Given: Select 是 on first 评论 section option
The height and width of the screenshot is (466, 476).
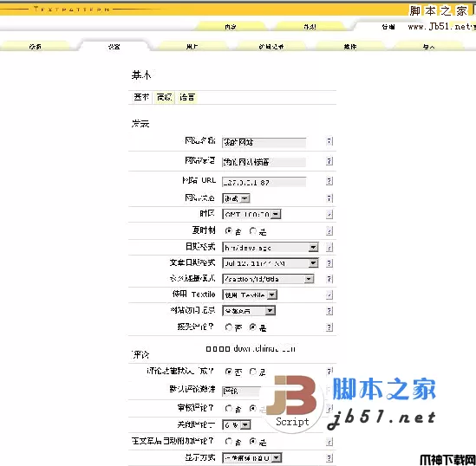Looking at the screenshot, I should [x=253, y=372].
